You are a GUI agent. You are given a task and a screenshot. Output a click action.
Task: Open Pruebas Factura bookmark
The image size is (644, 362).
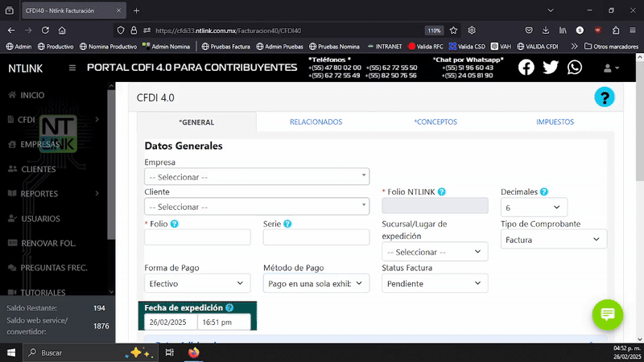[x=226, y=47]
